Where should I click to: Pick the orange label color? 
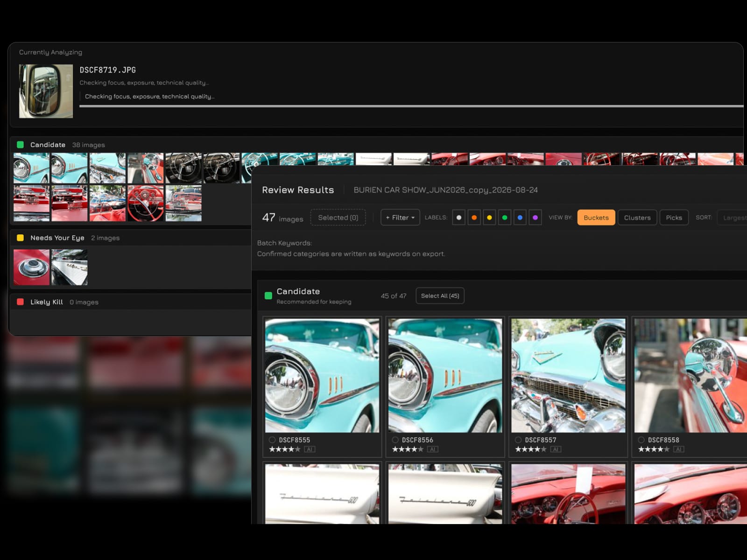474,217
